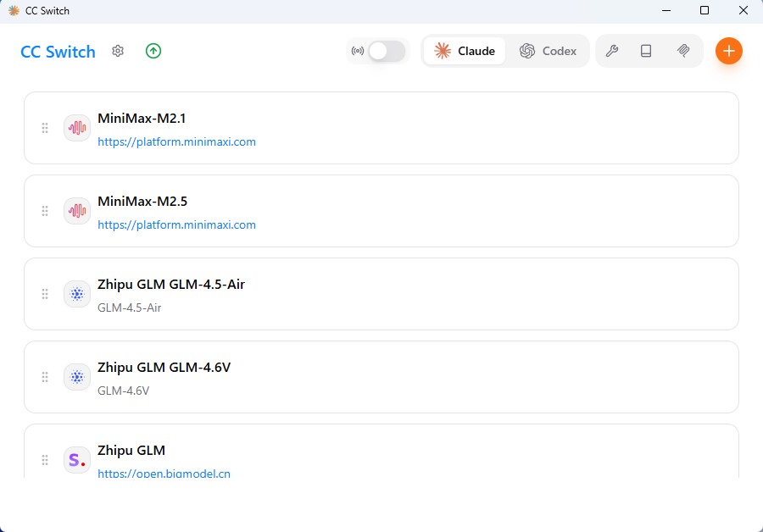Select the Zhipu GLM GLM-4.6V provider name
This screenshot has height=532, width=763.
point(164,367)
